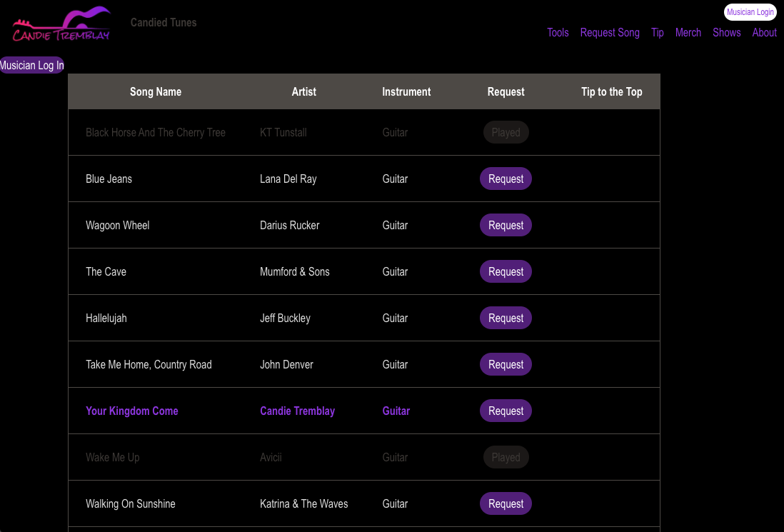Click the Instrument column header
Image resolution: width=784 pixels, height=532 pixels.
point(406,91)
